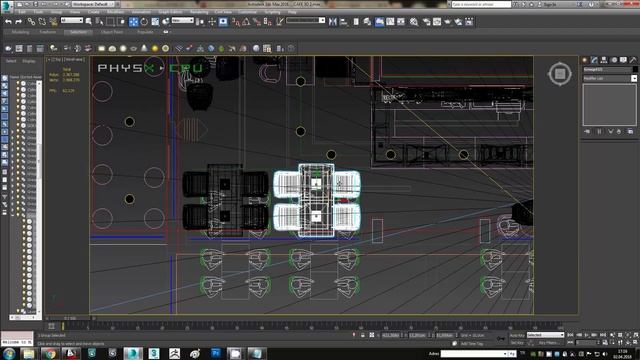The image size is (640, 360).
Task: Switch to the Modeling ribbon tab
Action: pyautogui.click(x=20, y=32)
